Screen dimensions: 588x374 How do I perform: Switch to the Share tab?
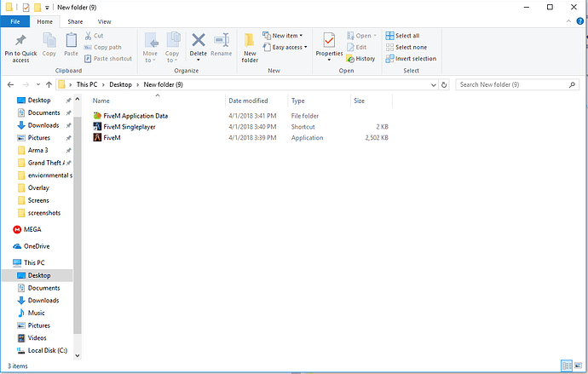(x=75, y=22)
